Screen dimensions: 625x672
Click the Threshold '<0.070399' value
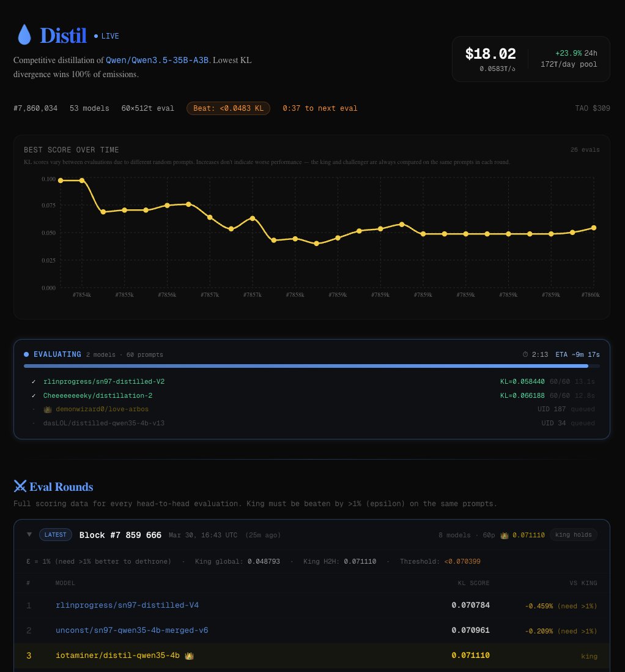click(x=462, y=561)
